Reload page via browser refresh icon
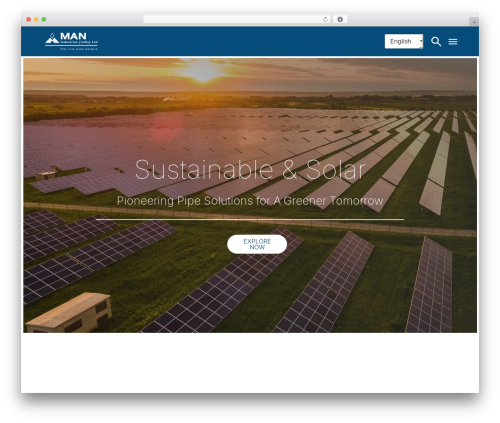500x423 pixels. tap(325, 20)
